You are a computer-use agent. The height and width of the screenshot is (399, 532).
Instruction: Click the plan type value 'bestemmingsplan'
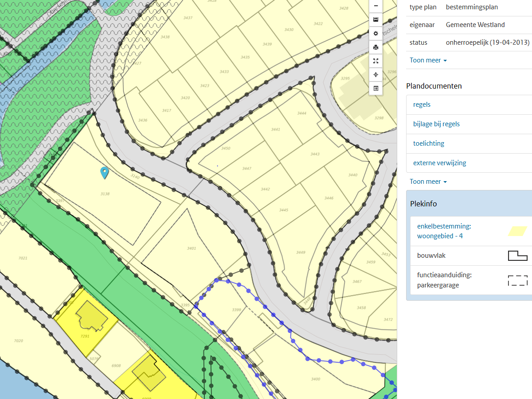click(472, 7)
